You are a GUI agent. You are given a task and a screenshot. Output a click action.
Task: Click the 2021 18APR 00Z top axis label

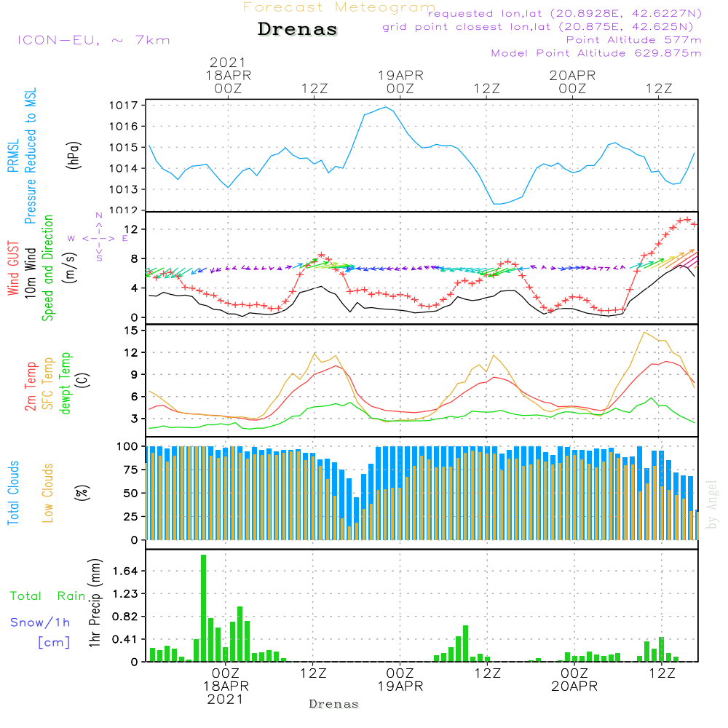pyautogui.click(x=228, y=75)
